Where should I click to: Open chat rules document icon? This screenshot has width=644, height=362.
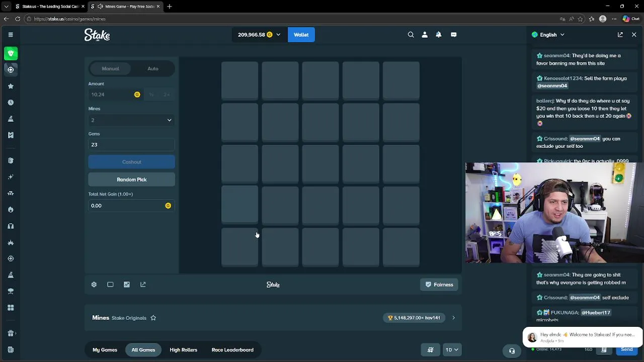[604, 349]
